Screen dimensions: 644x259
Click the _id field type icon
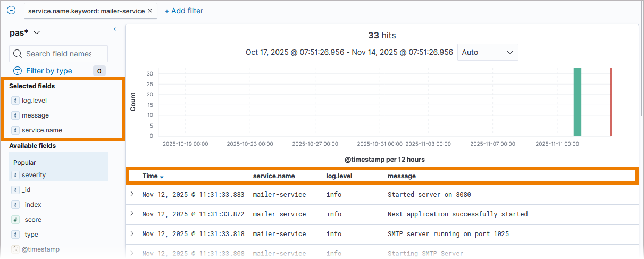point(15,190)
